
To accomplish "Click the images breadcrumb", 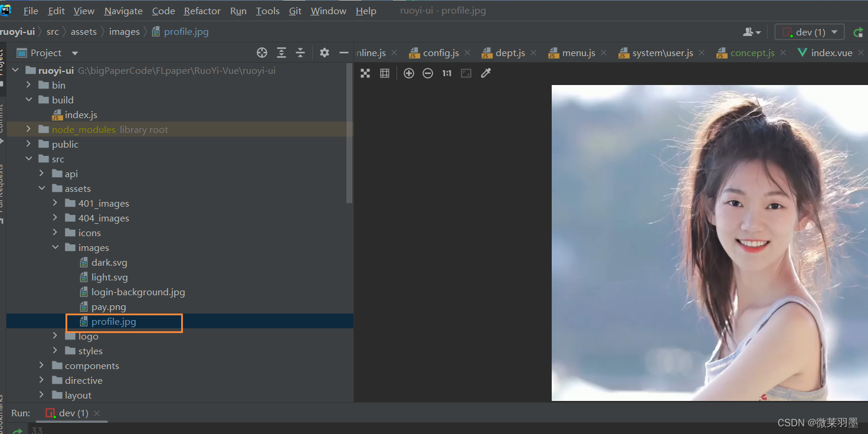I will click(125, 32).
